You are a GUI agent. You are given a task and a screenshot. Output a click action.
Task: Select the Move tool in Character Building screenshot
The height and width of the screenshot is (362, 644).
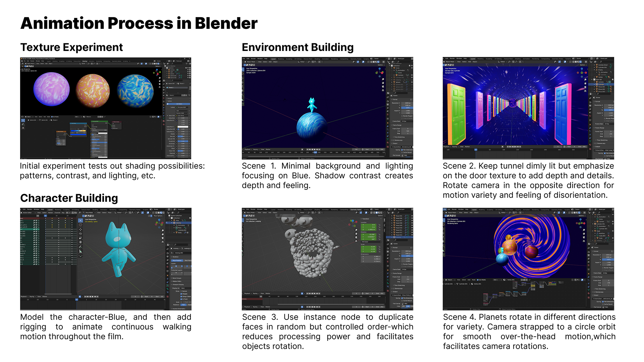pos(80,229)
